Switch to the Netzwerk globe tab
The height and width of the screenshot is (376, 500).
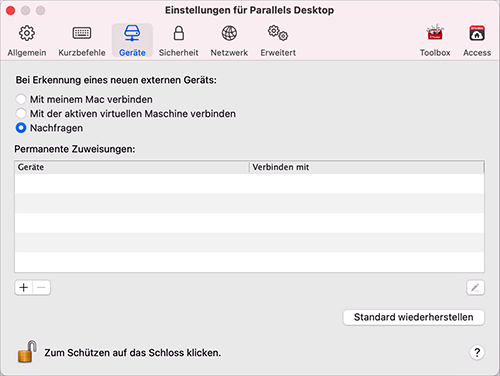tap(229, 40)
